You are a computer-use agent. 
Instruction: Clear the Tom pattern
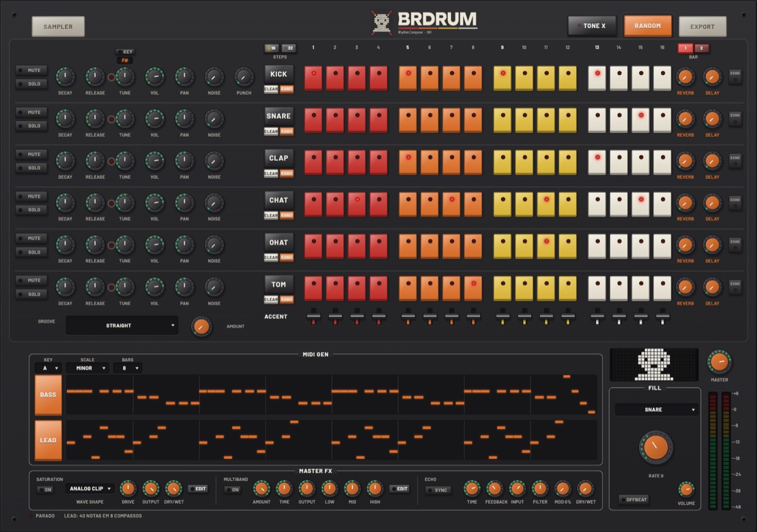click(x=271, y=299)
